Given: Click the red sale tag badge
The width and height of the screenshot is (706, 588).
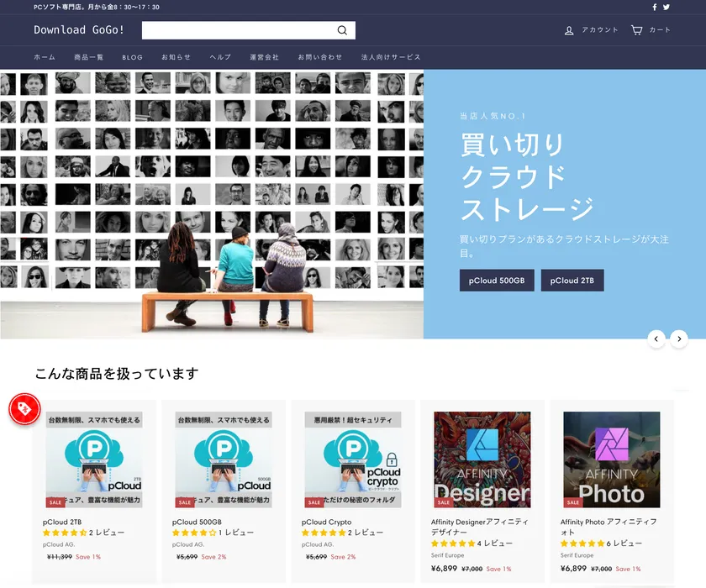Looking at the screenshot, I should pos(24,409).
